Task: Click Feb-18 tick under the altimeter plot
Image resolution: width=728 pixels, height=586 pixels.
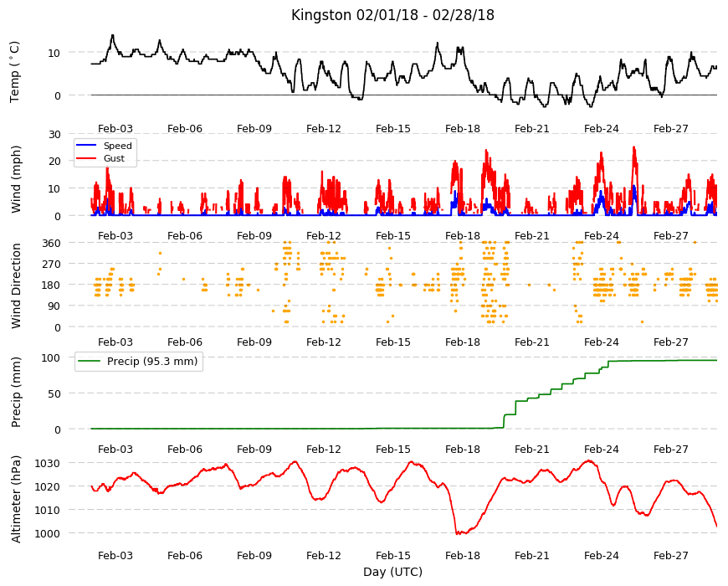Action: (463, 555)
